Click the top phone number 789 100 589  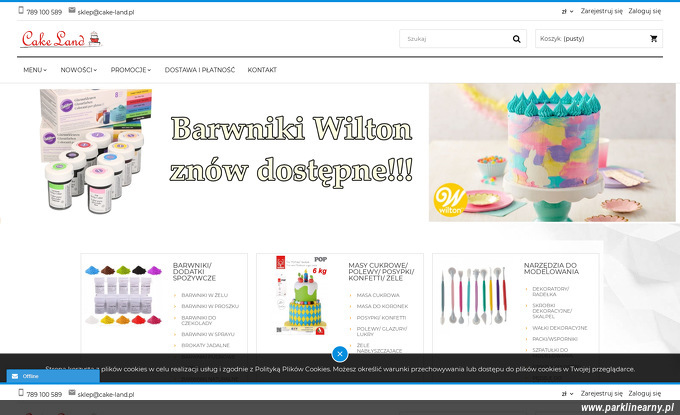click(x=44, y=12)
